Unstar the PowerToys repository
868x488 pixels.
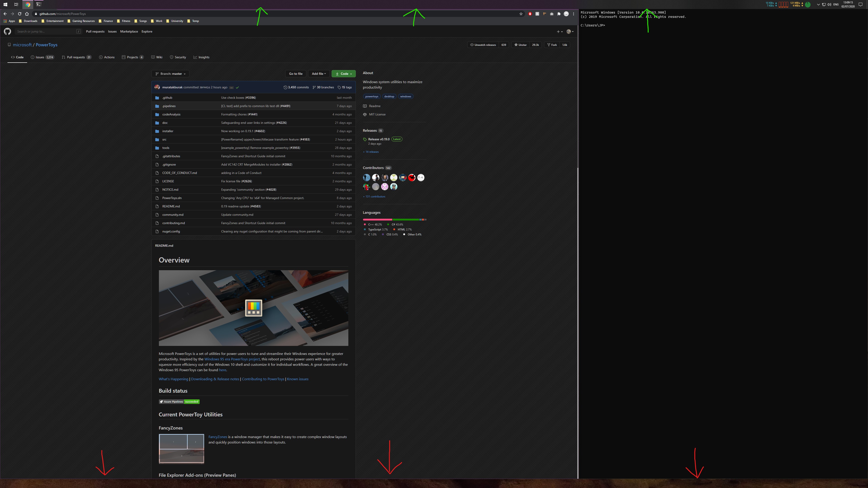coord(520,45)
